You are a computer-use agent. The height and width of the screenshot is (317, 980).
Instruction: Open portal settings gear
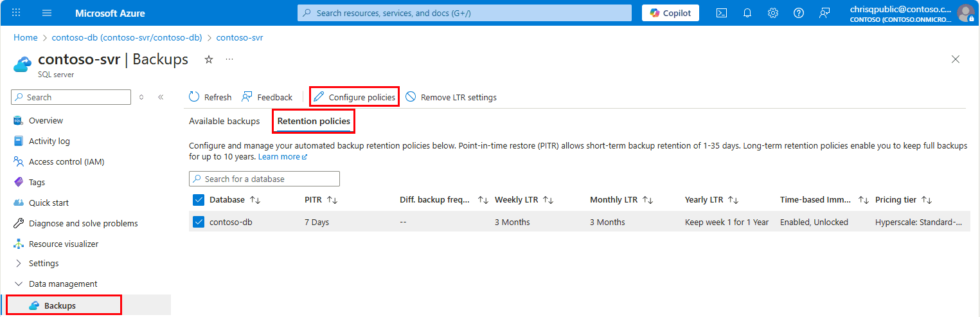tap(773, 13)
